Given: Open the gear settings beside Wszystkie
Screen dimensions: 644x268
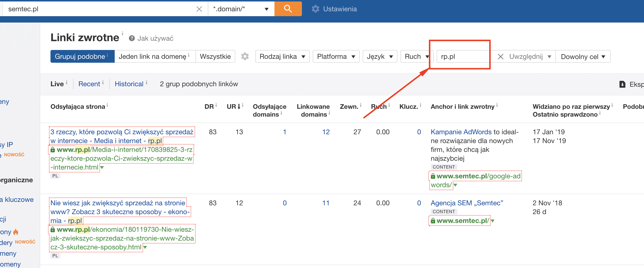Looking at the screenshot, I should [245, 56].
